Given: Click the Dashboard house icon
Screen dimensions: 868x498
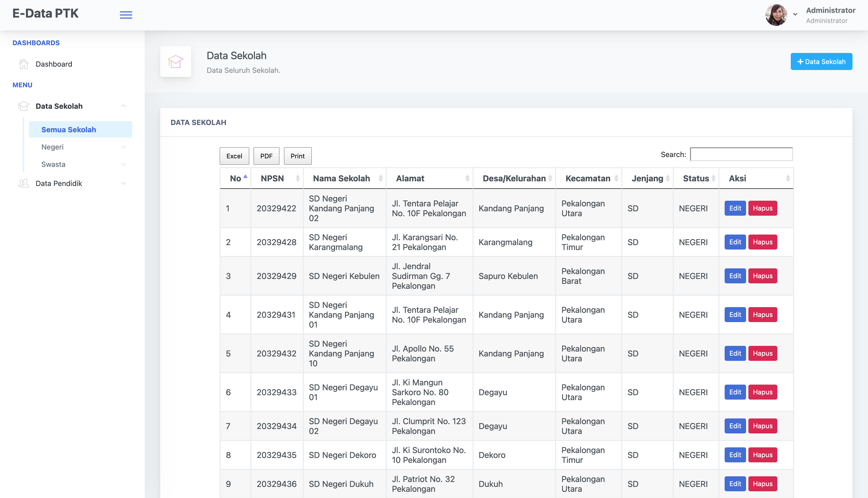Looking at the screenshot, I should click(24, 64).
